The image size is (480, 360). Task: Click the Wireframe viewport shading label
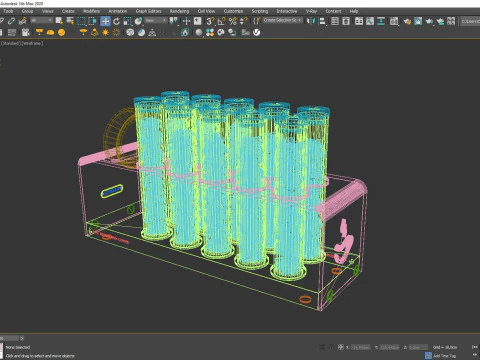pos(33,43)
